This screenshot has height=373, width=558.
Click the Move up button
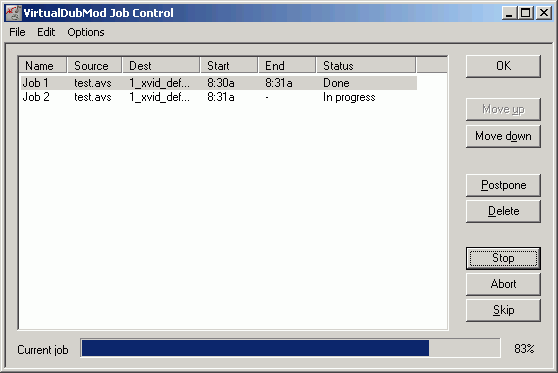pyautogui.click(x=503, y=109)
